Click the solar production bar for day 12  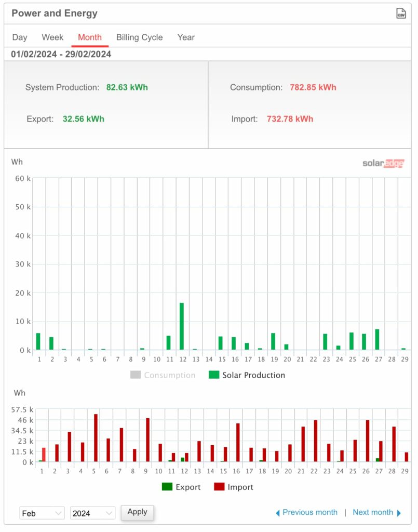tap(182, 326)
